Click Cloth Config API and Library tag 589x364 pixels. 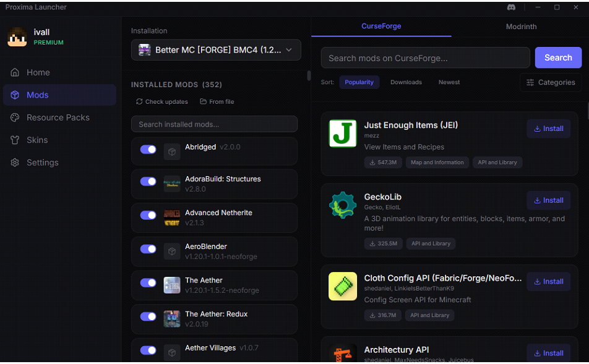(430, 315)
